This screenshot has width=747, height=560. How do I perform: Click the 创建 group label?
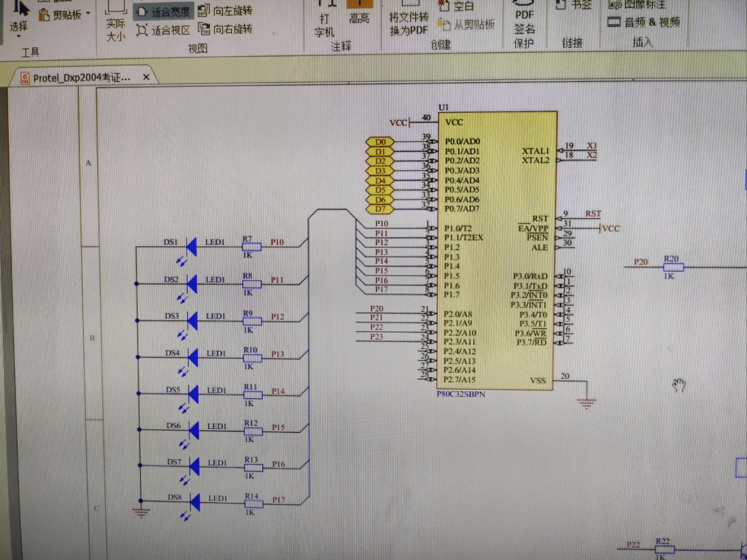pyautogui.click(x=441, y=45)
